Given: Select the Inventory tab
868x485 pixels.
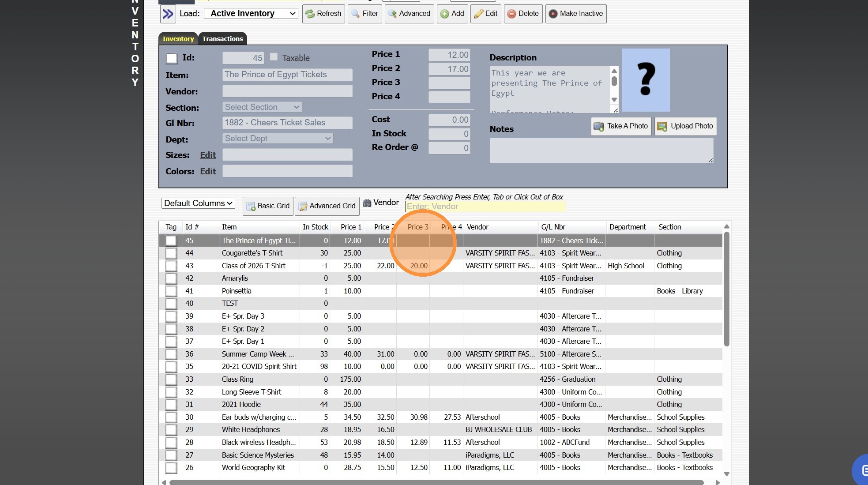Looking at the screenshot, I should (178, 39).
